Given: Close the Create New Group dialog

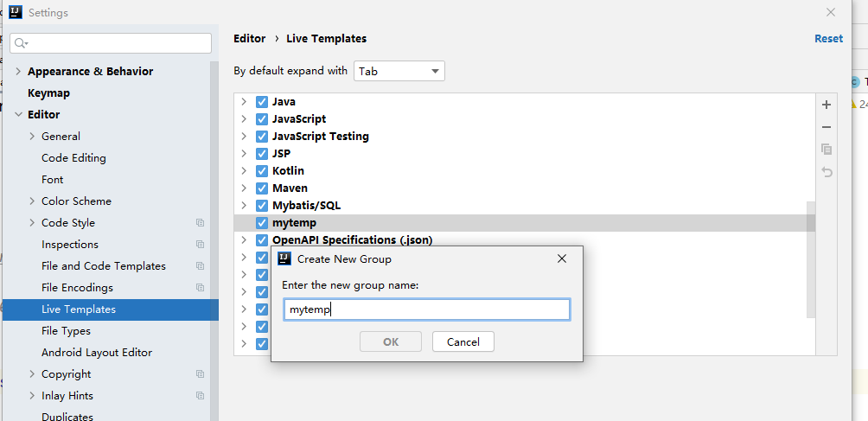Looking at the screenshot, I should point(562,258).
